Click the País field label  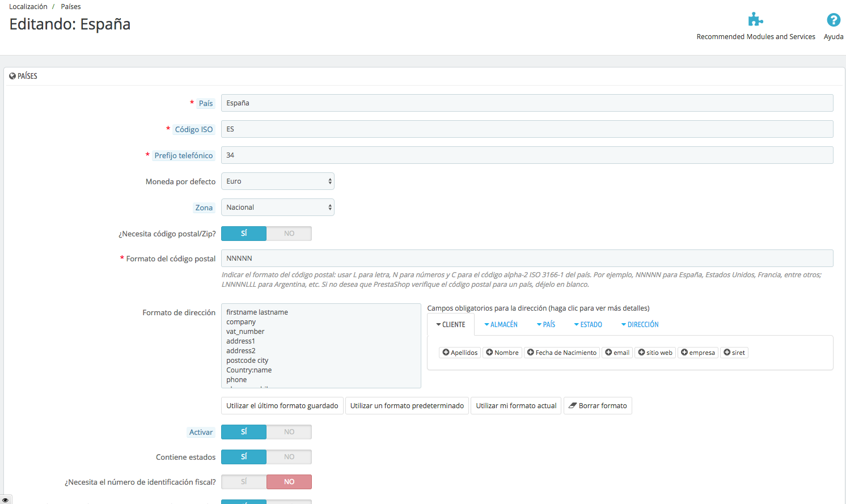tap(206, 103)
